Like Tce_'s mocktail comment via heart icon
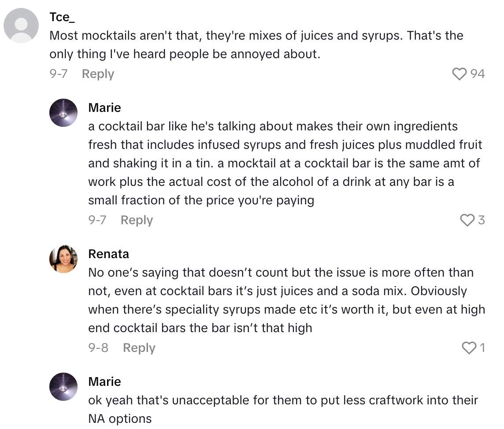This screenshot has height=429, width=504. coord(460,74)
